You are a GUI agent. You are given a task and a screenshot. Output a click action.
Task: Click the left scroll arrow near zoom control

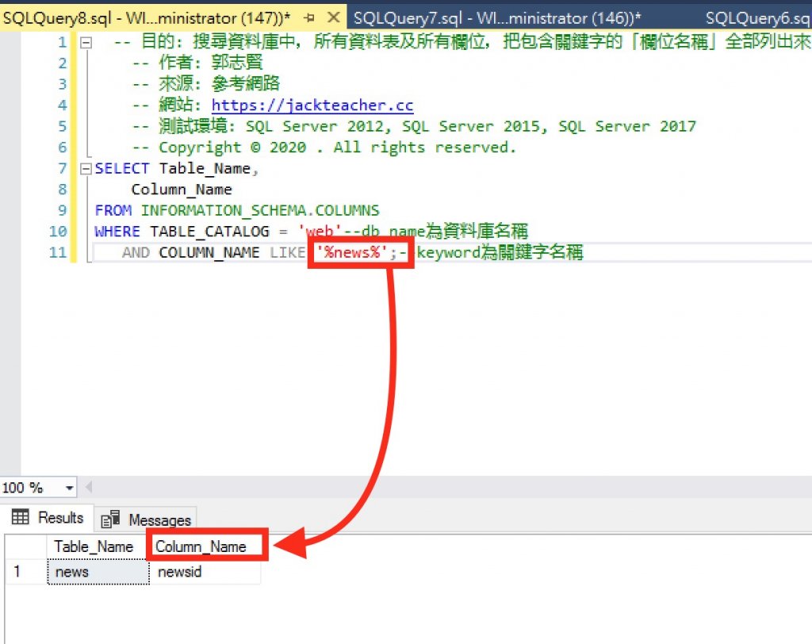pyautogui.click(x=87, y=489)
